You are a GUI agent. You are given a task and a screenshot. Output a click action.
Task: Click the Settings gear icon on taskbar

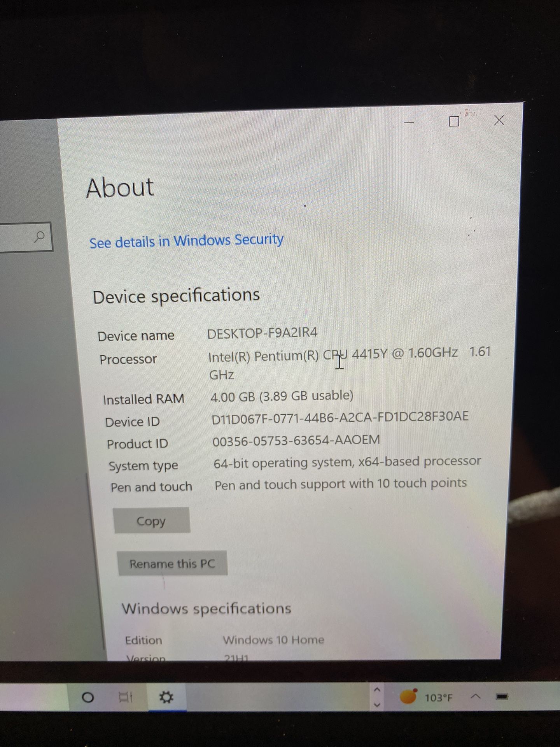[167, 698]
